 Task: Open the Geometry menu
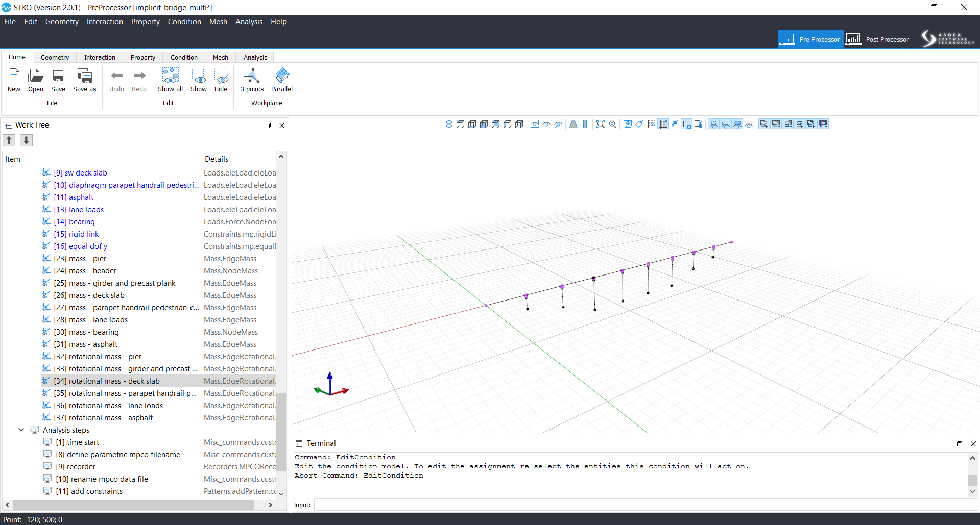point(62,22)
